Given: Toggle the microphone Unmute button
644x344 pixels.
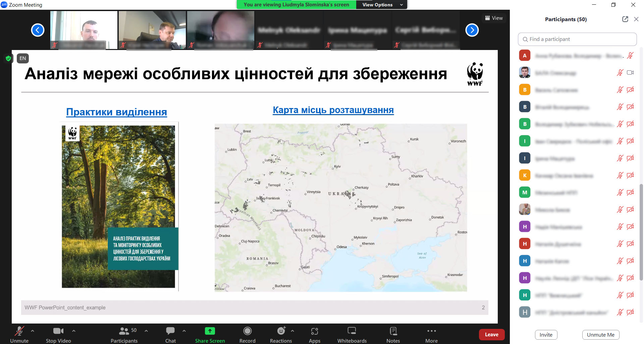Looking at the screenshot, I should pos(19,334).
